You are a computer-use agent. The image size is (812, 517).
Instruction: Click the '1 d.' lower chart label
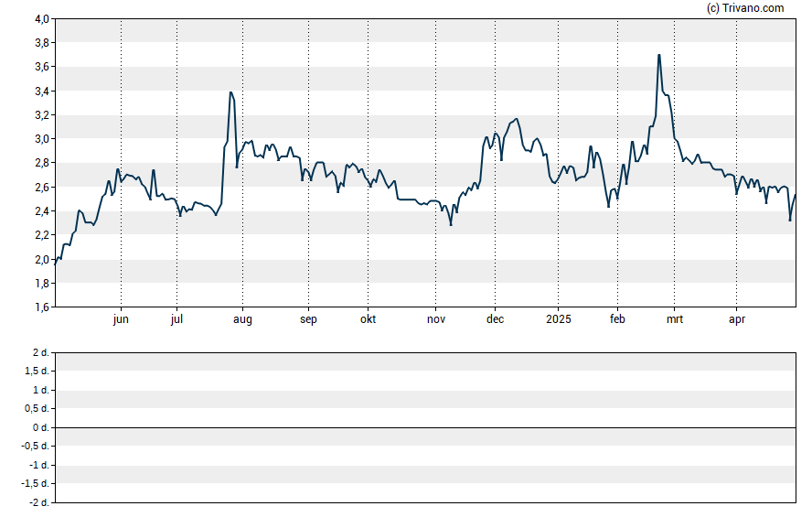[41, 390]
